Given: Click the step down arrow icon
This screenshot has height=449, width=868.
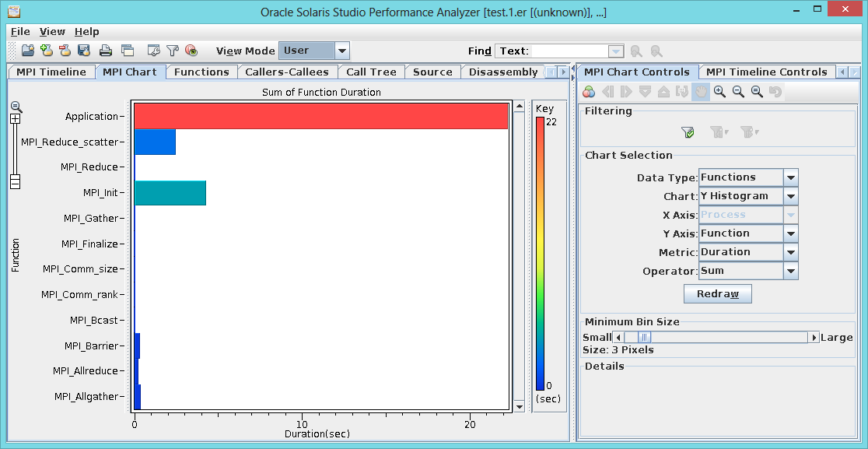Looking at the screenshot, I should (645, 92).
